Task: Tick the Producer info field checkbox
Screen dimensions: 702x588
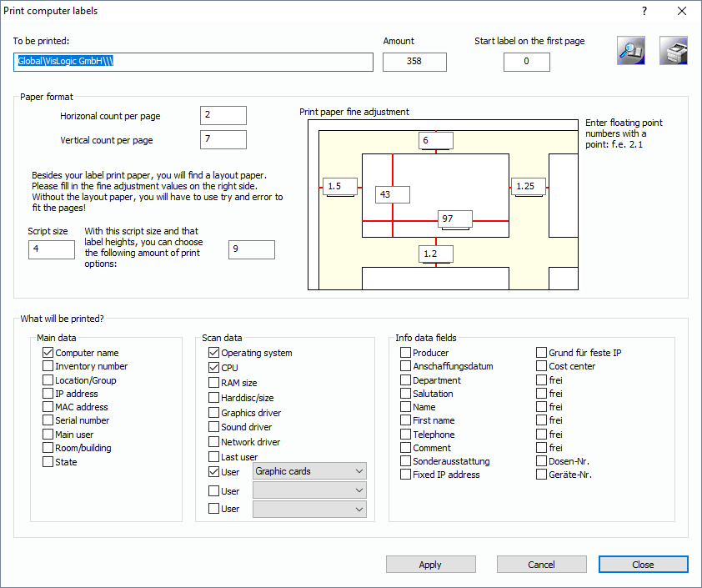Action: tap(406, 353)
